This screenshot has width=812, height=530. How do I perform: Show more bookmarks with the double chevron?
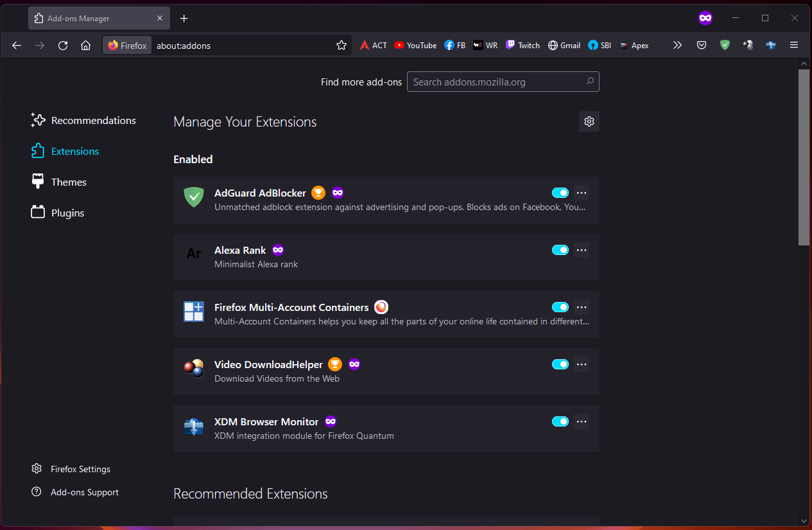(x=677, y=45)
